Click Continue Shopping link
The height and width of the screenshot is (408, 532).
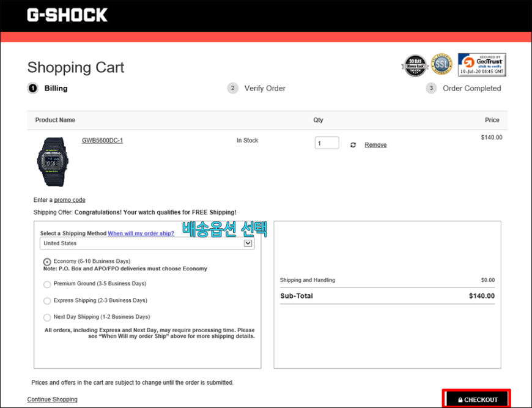52,399
